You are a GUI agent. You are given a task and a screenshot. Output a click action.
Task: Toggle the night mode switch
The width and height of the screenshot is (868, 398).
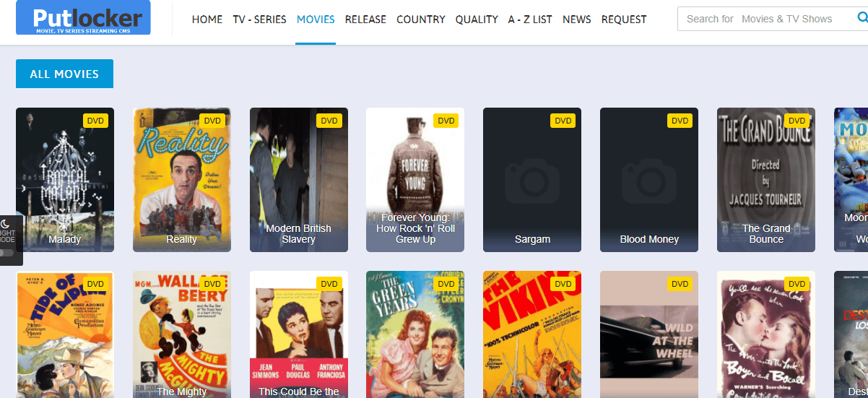(6, 253)
